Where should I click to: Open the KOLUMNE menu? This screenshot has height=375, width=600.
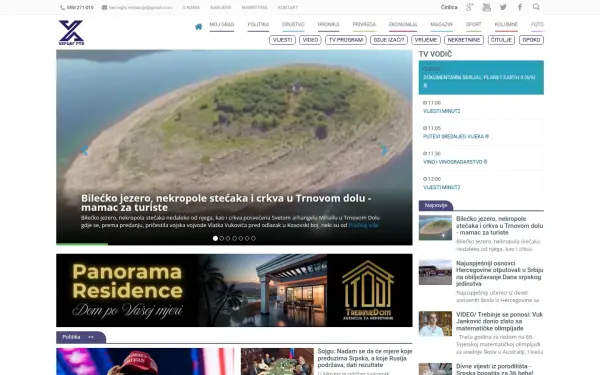click(506, 25)
